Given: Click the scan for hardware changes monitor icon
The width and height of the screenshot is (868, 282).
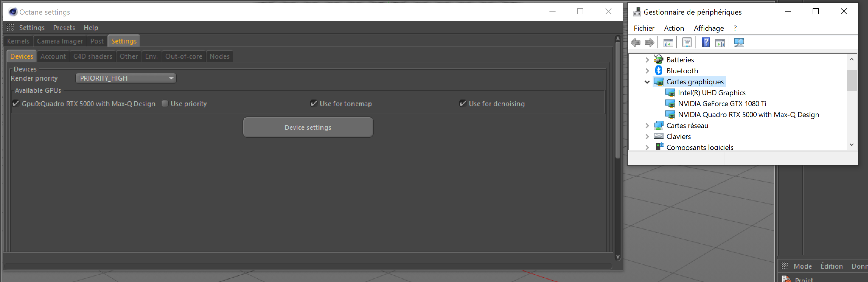Looking at the screenshot, I should [x=739, y=43].
